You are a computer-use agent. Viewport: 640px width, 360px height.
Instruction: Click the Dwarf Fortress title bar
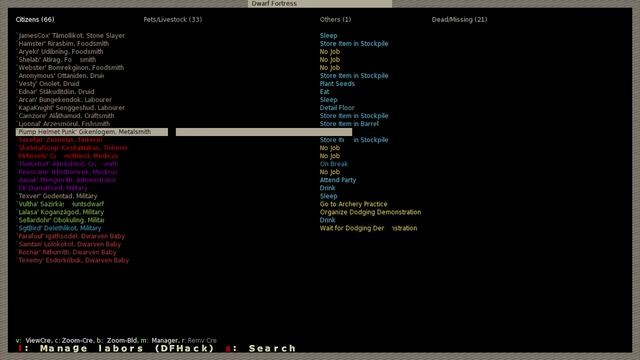[320, 4]
